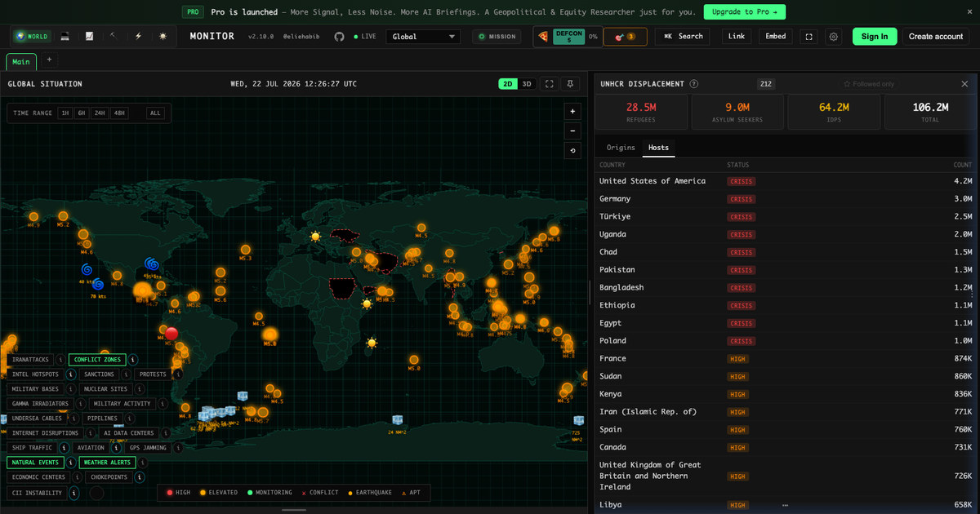The width and height of the screenshot is (980, 514).
Task: Select the Uganda row
Action: (x=786, y=235)
